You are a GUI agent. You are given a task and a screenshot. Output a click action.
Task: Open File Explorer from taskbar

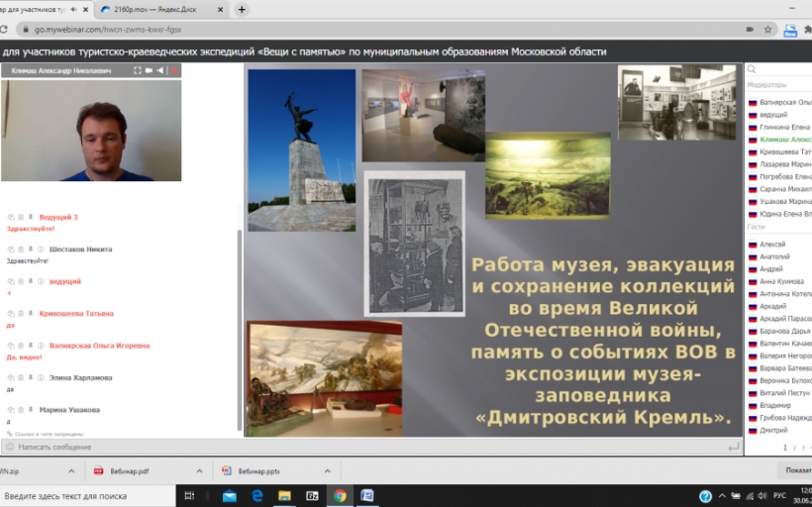point(284,496)
